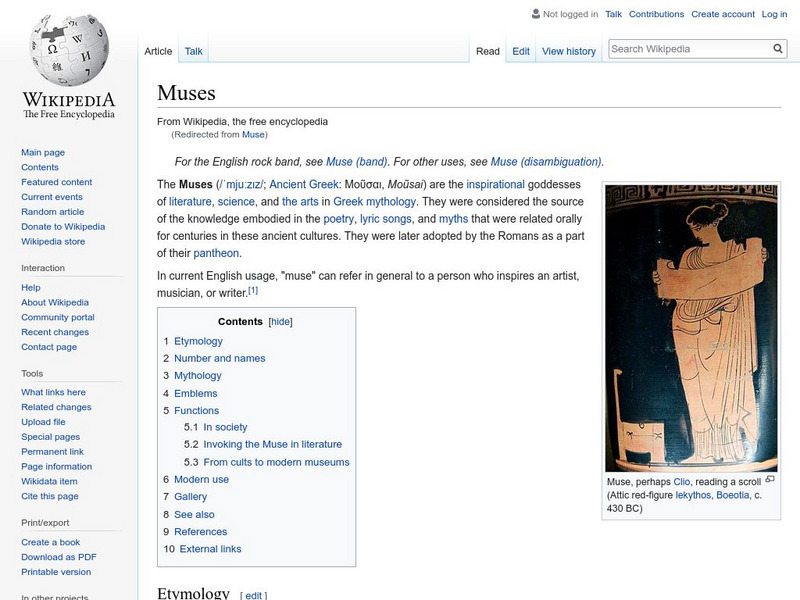Open the View history tab
The height and width of the screenshot is (600, 800).
(x=569, y=51)
